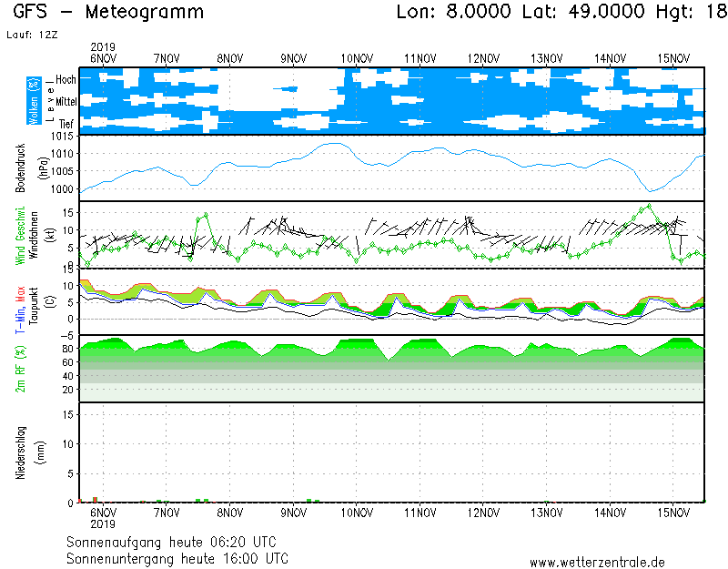Select the 80 humidity axis value

(x=67, y=349)
